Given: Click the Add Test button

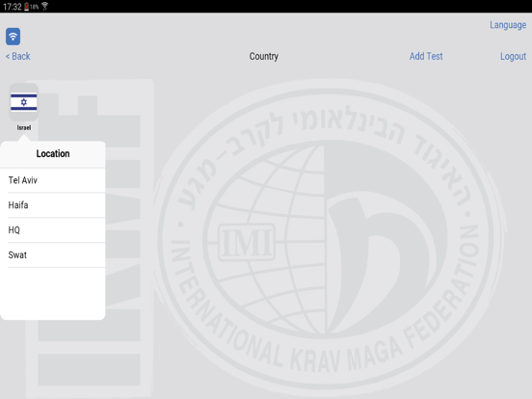Looking at the screenshot, I should 426,56.
